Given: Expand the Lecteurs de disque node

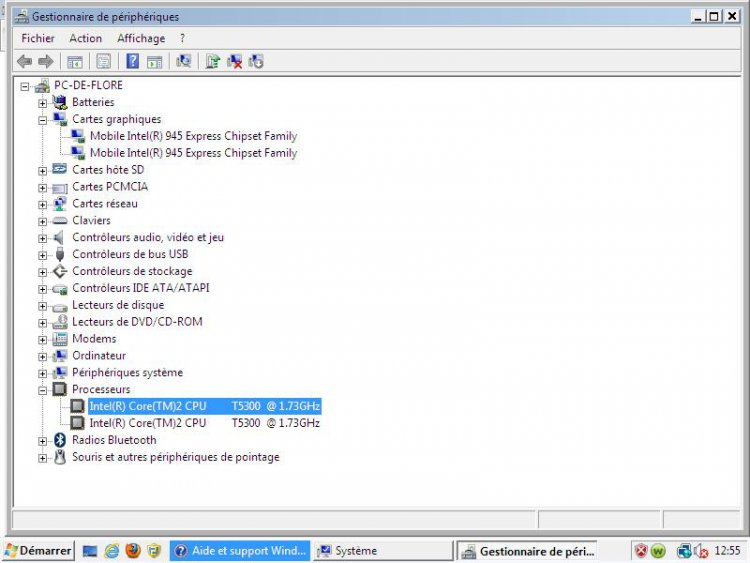Looking at the screenshot, I should pyautogui.click(x=43, y=306).
